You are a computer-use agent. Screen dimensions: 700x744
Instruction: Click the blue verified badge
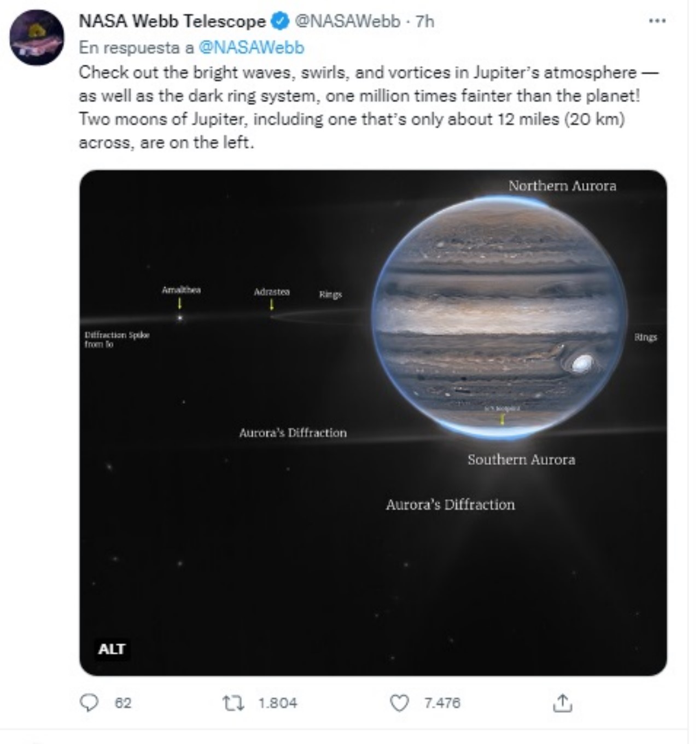point(281,21)
